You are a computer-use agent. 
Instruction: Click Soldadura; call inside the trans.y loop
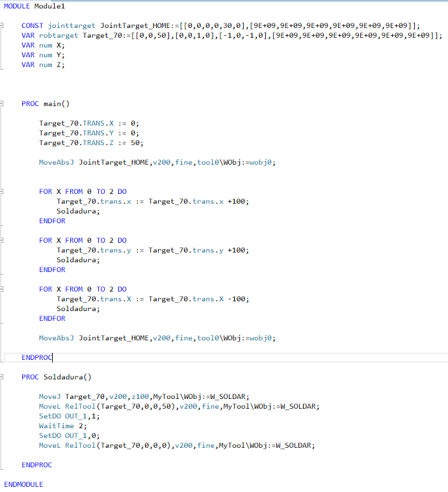(x=78, y=260)
